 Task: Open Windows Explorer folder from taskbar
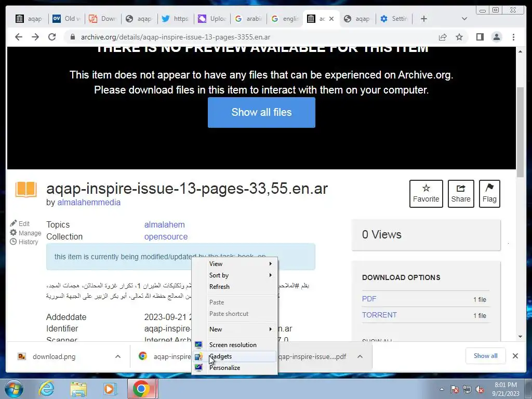[x=78, y=389]
